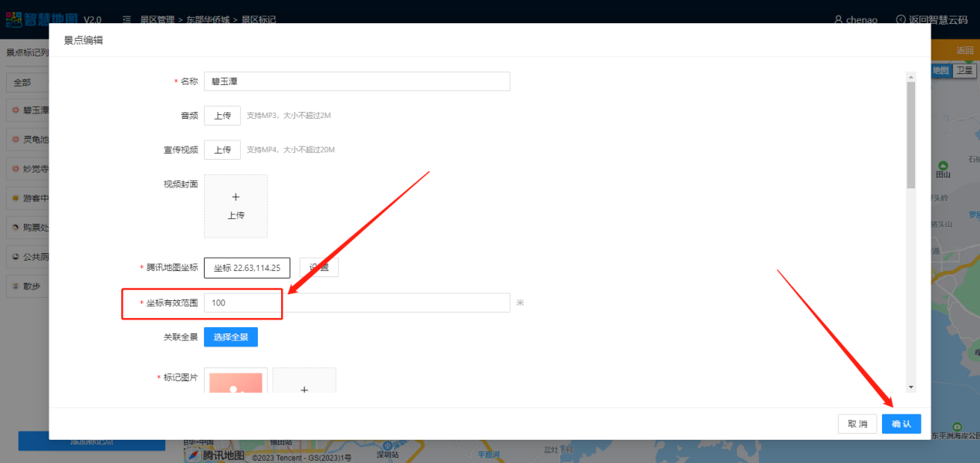
Task: Click the 坐标 22.63,114.25 coordinate box
Action: coord(247,268)
